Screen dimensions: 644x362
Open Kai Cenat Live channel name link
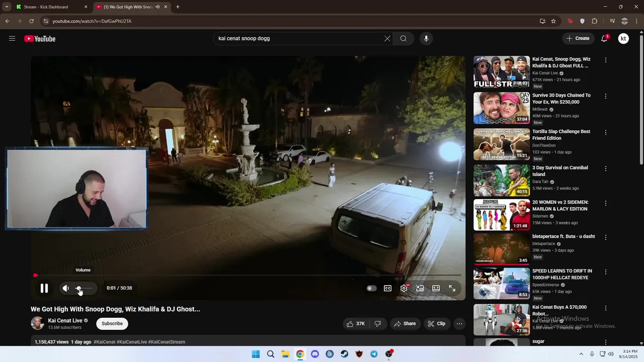coord(65,320)
